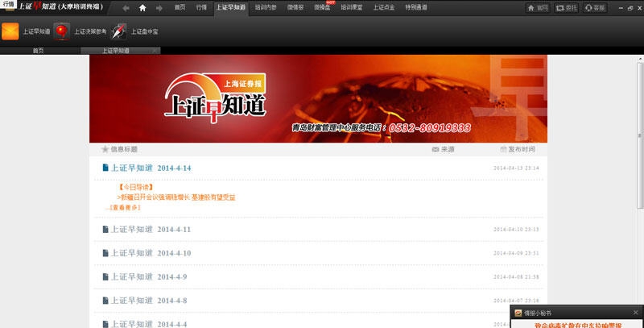Open the 培训内参 menu item
This screenshot has width=644, height=328.
[x=266, y=7]
